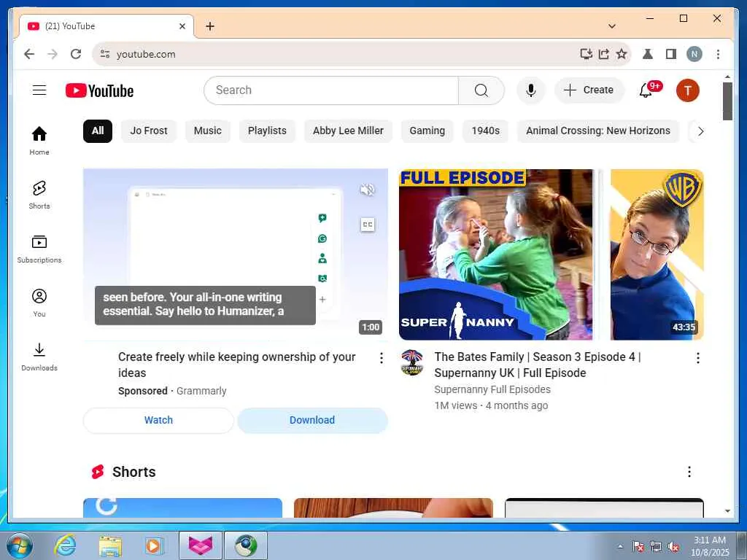
Task: Unmute the Grammarly ad video
Action: [368, 190]
